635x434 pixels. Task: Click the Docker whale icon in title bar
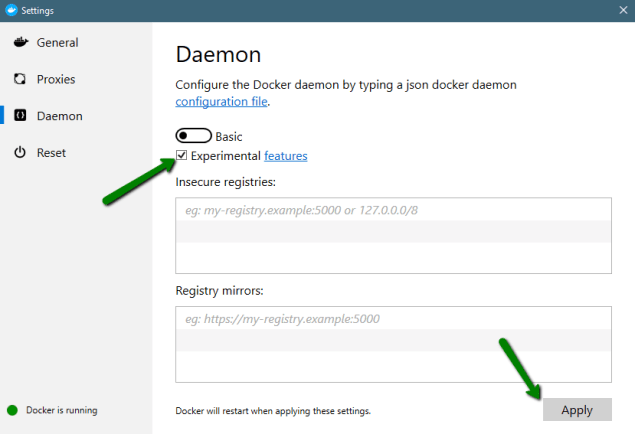click(11, 10)
